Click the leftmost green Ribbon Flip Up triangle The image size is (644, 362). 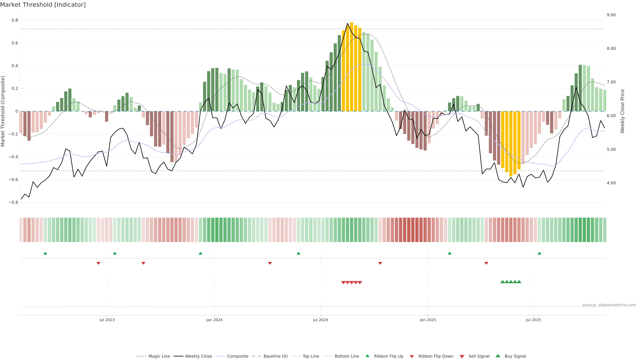45,253
